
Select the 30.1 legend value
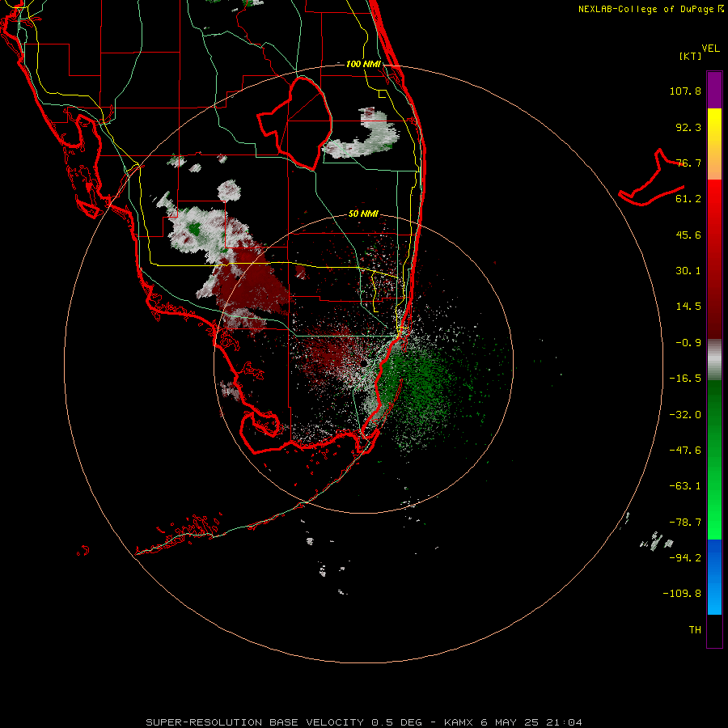point(688,271)
